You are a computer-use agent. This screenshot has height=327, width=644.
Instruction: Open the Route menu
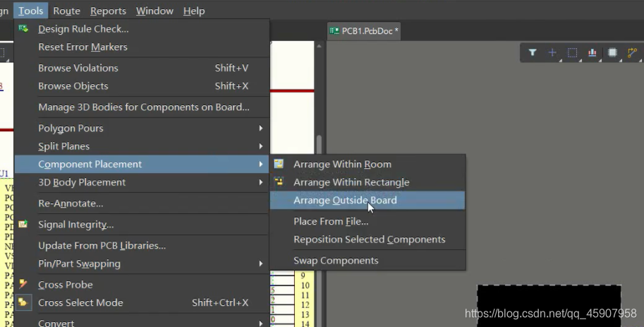[66, 11]
